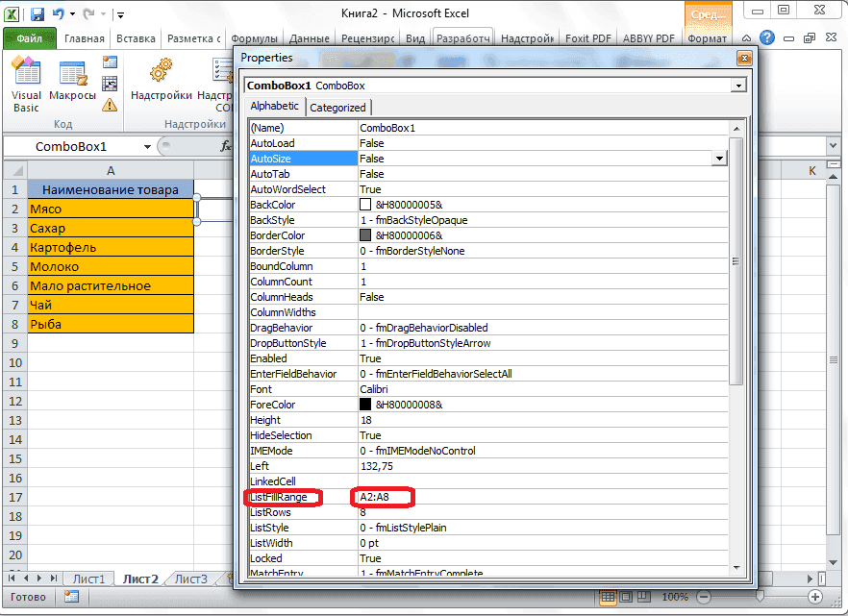Click the zoom out minus button
This screenshot has height=616, width=848.
point(703,596)
